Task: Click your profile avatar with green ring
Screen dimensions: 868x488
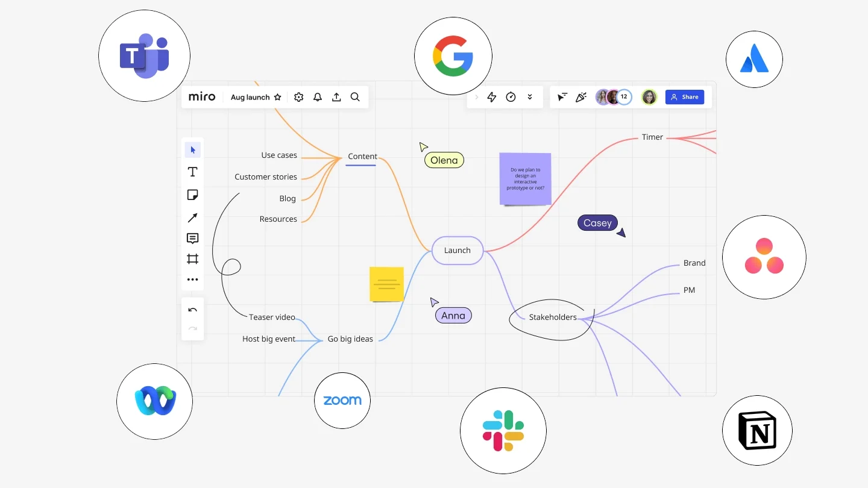Action: point(649,97)
